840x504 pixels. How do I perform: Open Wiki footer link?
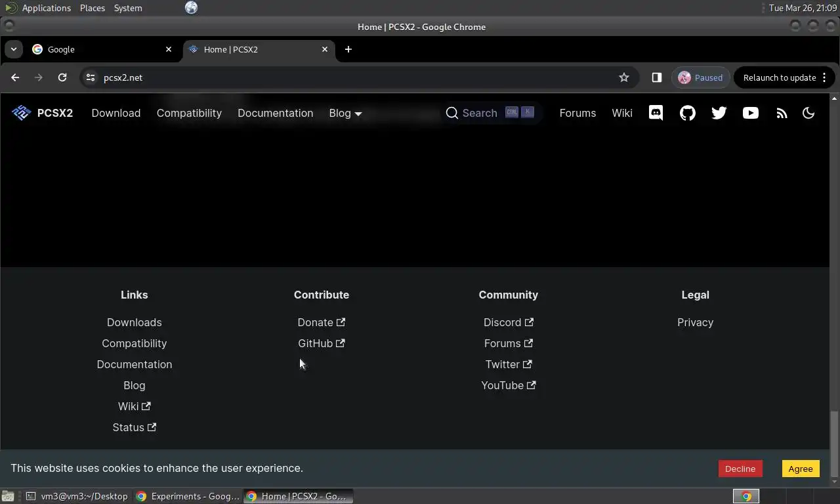(135, 406)
